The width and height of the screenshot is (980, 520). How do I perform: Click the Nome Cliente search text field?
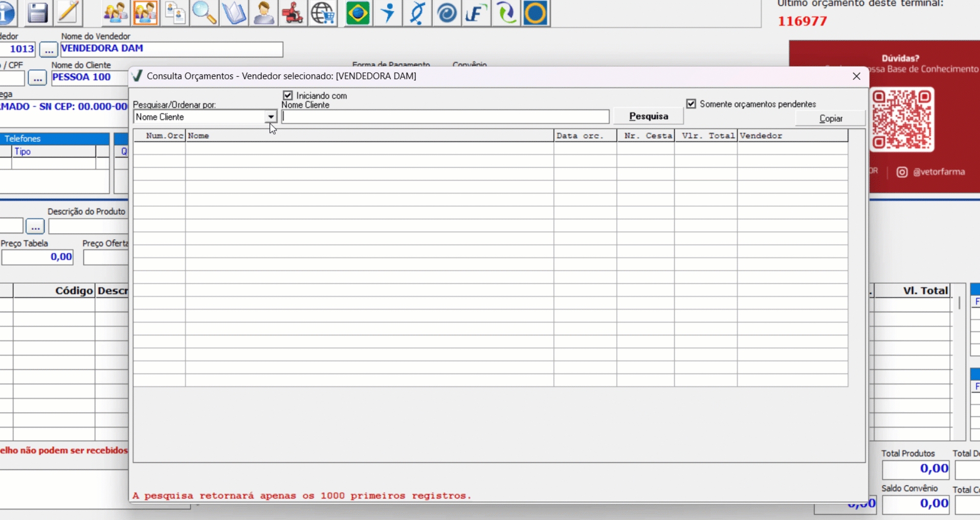click(445, 117)
